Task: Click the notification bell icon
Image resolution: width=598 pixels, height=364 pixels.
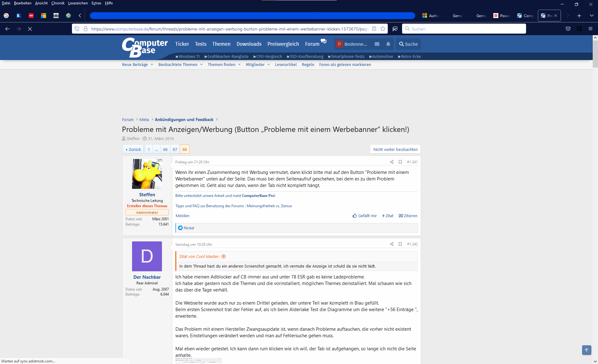Action: 388,44
